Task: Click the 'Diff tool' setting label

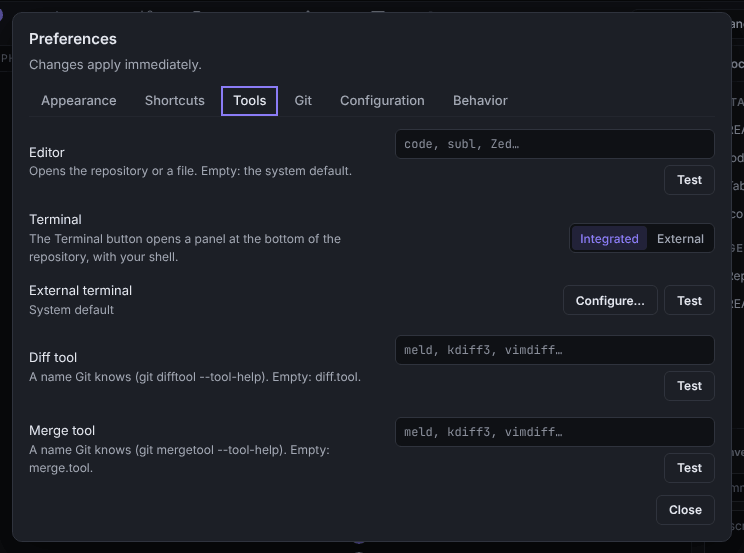Action: tap(53, 357)
